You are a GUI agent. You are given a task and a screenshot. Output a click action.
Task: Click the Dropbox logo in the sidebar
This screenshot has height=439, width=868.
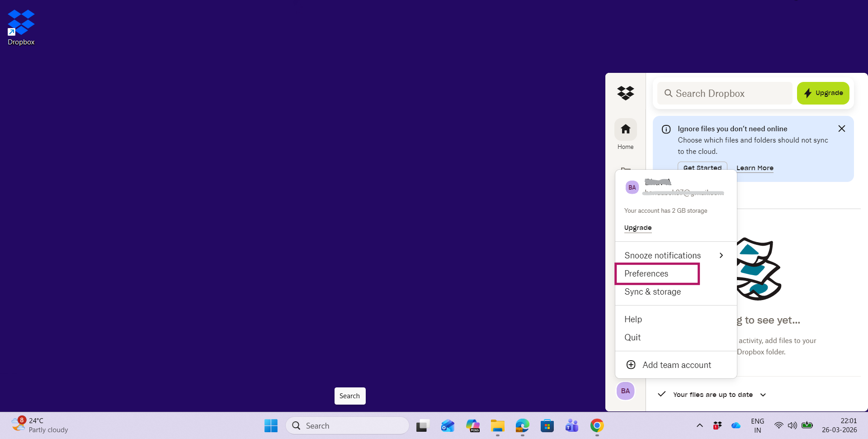625,93
